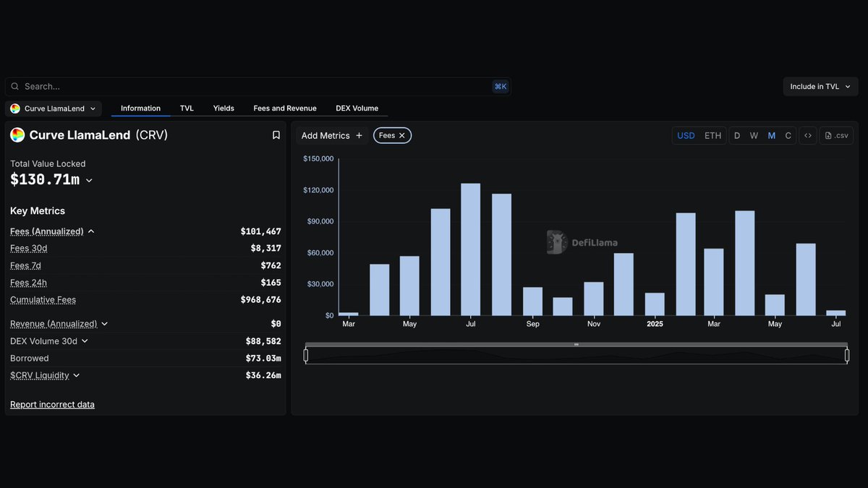
Task: Click the $101,467 annualized fees value
Action: [260, 231]
